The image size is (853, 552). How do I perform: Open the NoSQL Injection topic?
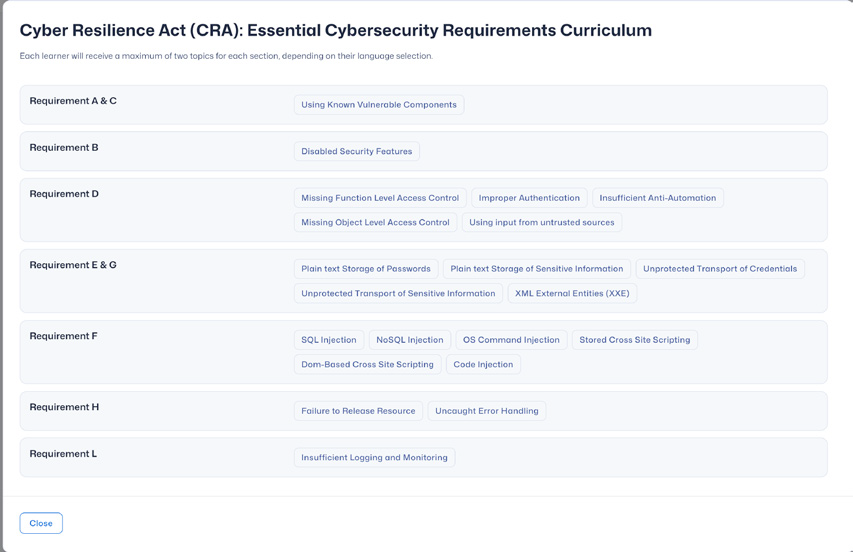coord(410,340)
